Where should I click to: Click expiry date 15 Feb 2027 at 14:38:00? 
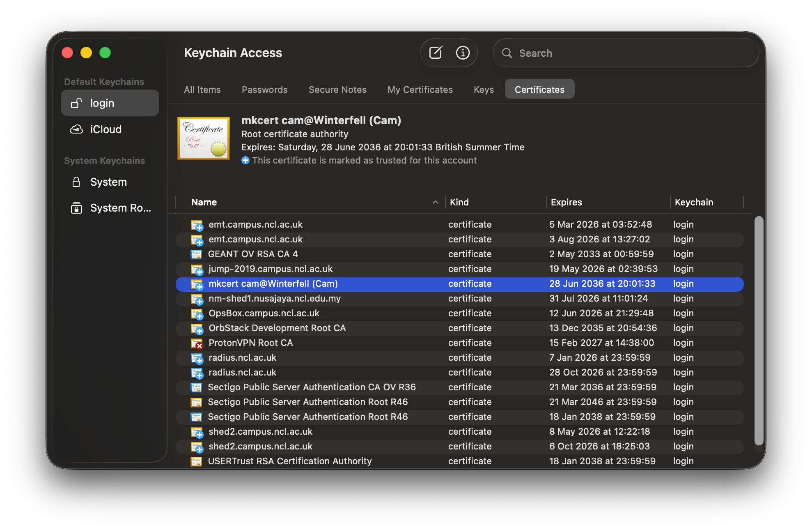[x=601, y=343]
